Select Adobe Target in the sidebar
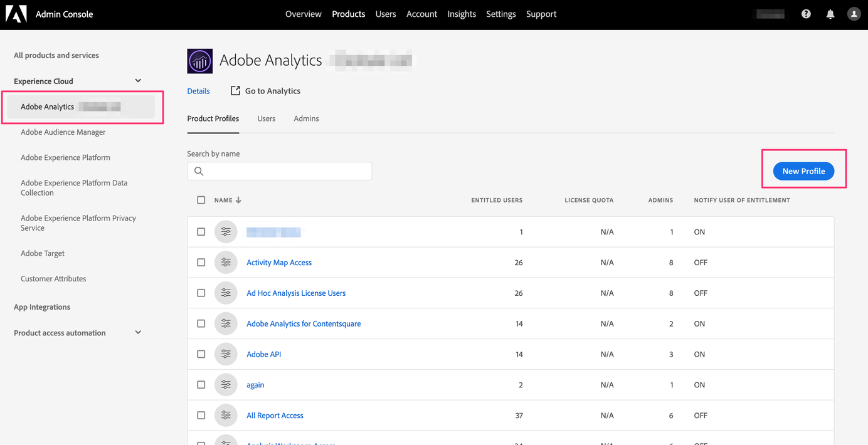868x445 pixels. pyautogui.click(x=43, y=253)
